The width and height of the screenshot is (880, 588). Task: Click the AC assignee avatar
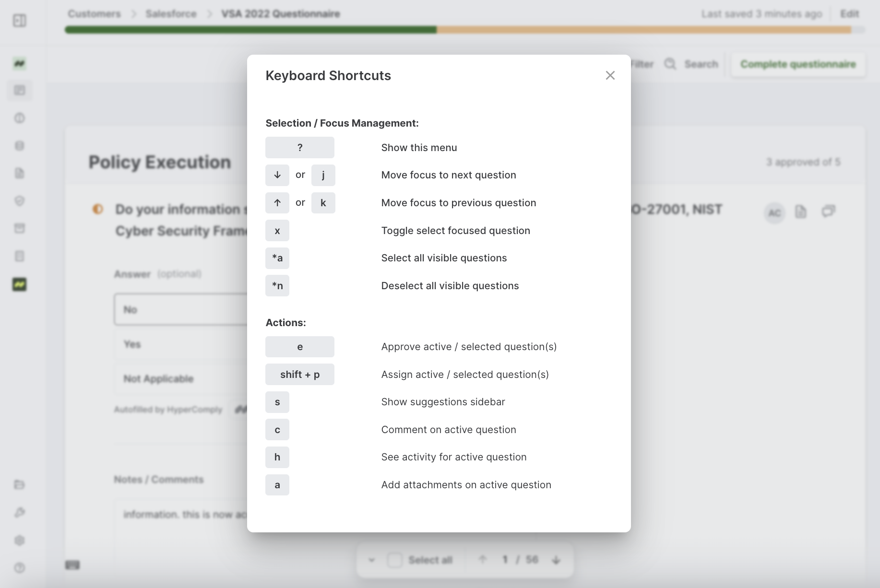coord(774,212)
